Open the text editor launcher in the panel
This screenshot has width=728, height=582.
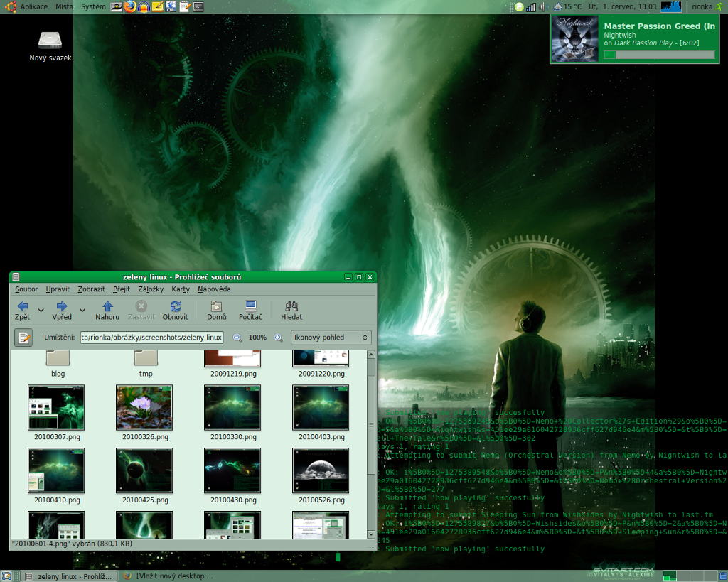point(185,6)
